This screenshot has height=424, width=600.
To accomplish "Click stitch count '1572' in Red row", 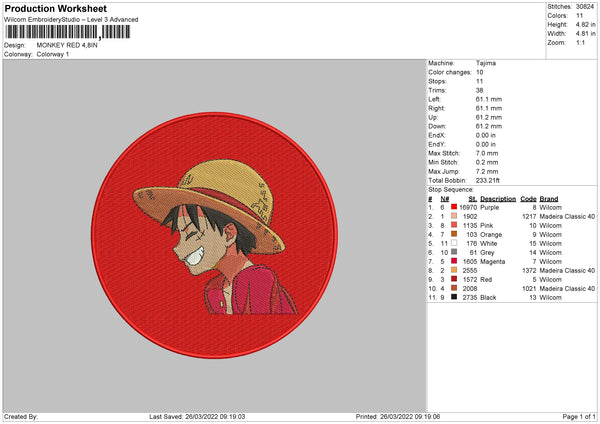I will coord(470,279).
